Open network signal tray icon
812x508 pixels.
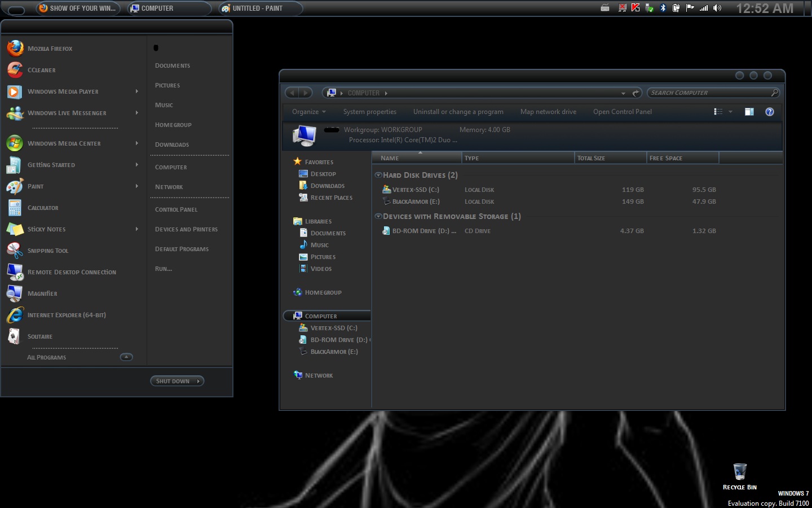(x=704, y=8)
